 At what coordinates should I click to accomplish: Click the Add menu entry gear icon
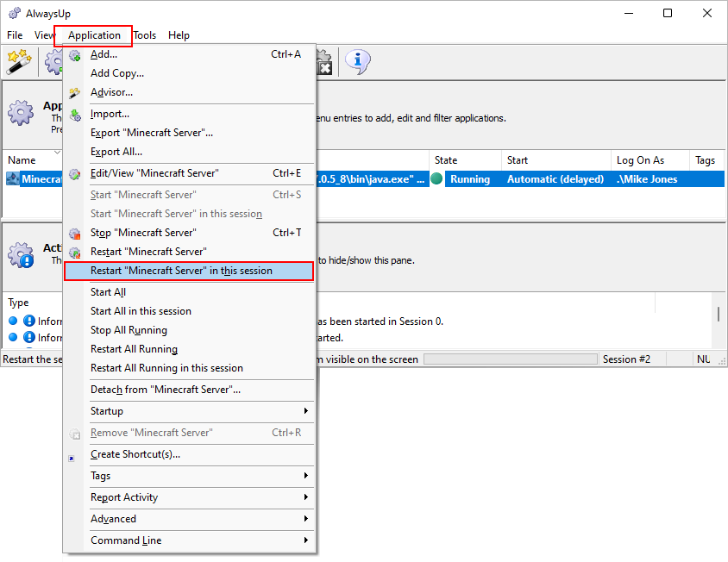point(74,55)
